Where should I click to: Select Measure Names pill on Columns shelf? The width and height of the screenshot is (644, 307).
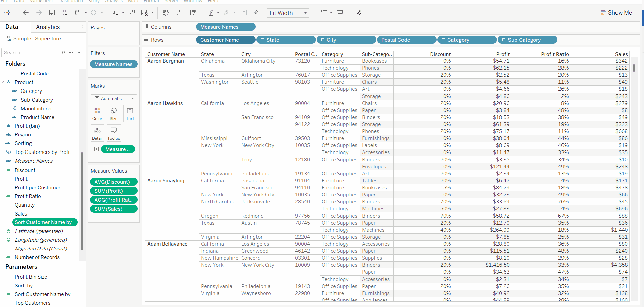(x=225, y=27)
